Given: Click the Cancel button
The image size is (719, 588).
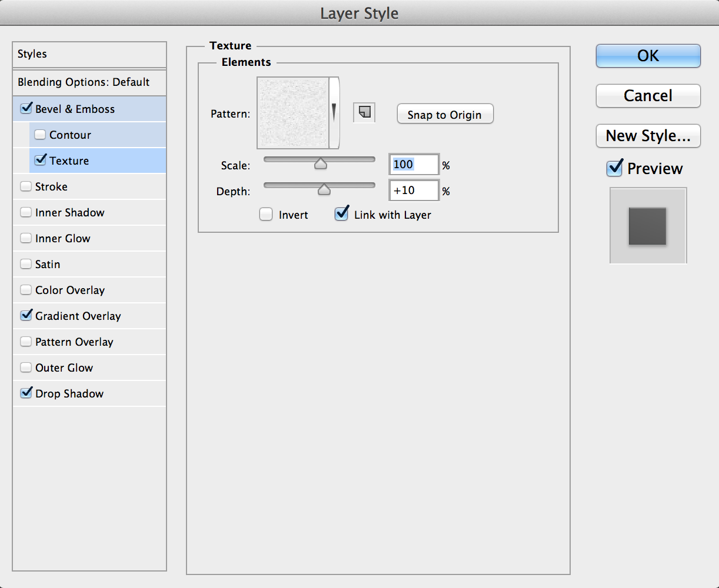Looking at the screenshot, I should coord(648,96).
